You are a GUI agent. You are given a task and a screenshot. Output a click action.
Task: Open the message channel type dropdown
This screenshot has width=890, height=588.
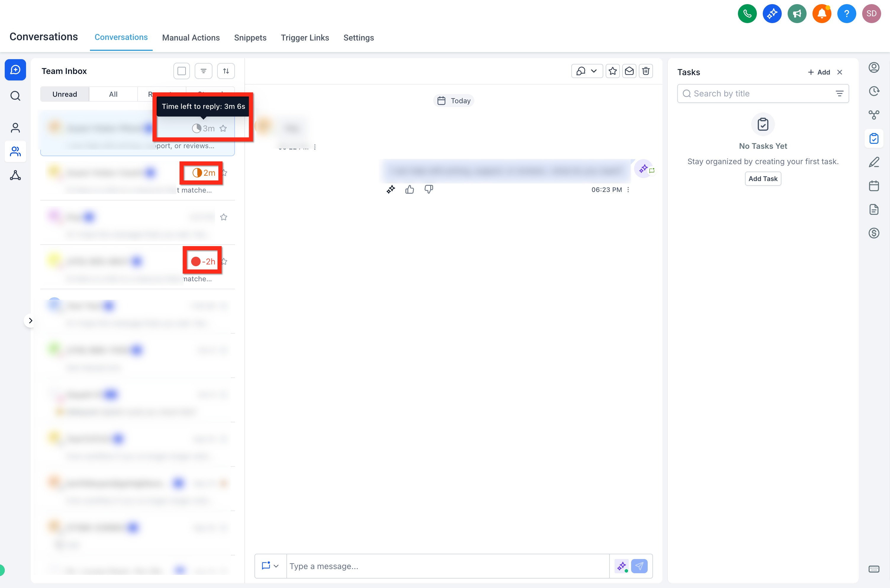pyautogui.click(x=270, y=566)
